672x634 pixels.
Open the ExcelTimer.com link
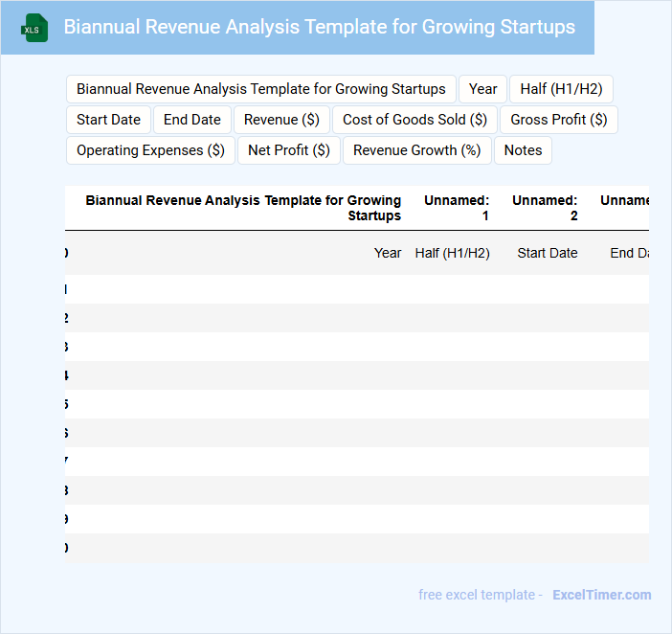tap(601, 595)
